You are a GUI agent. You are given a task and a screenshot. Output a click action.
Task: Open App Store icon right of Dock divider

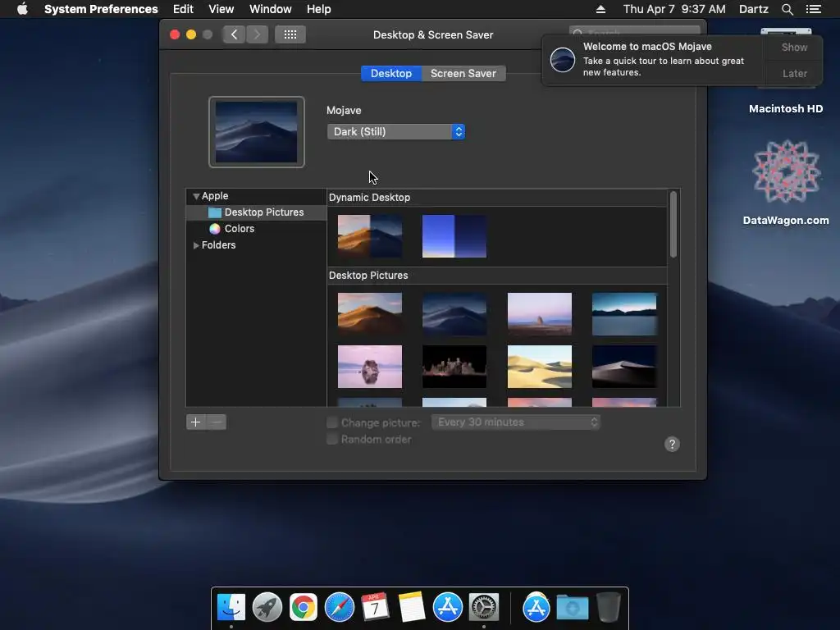coord(536,607)
